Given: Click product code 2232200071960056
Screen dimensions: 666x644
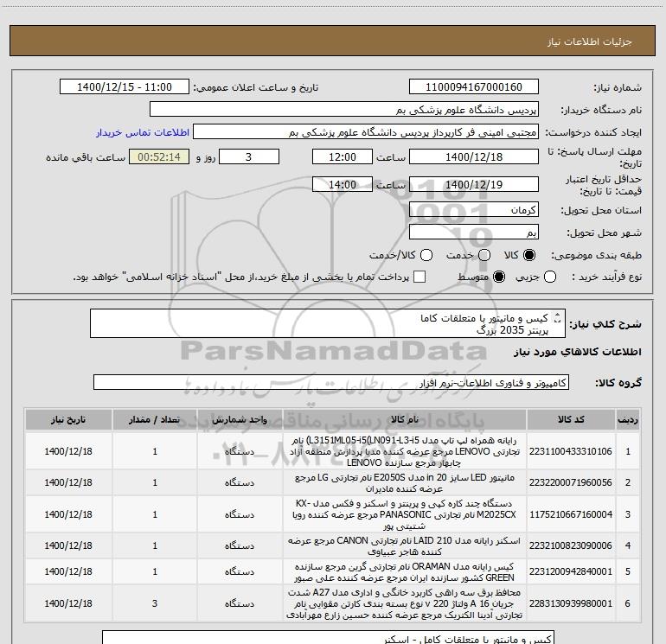Looking at the screenshot, I should pos(571,482).
